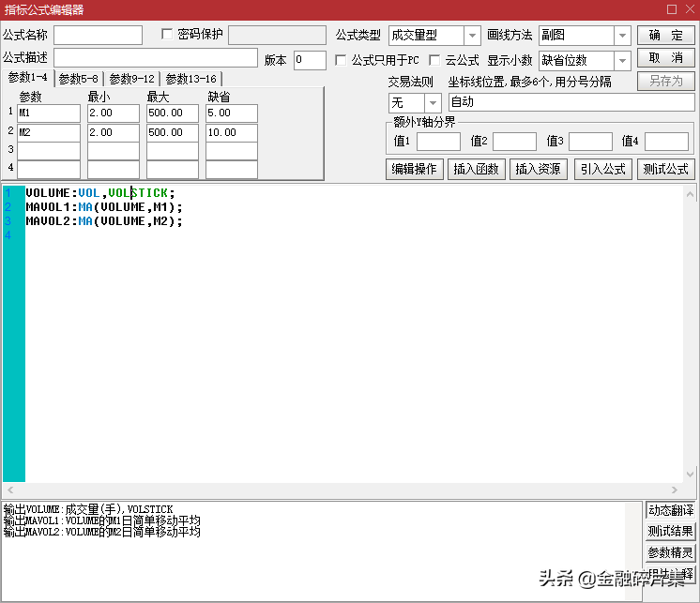Click the 值4 Y-axis boundary field
Image resolution: width=700 pixels, height=603 pixels.
pyautogui.click(x=666, y=142)
